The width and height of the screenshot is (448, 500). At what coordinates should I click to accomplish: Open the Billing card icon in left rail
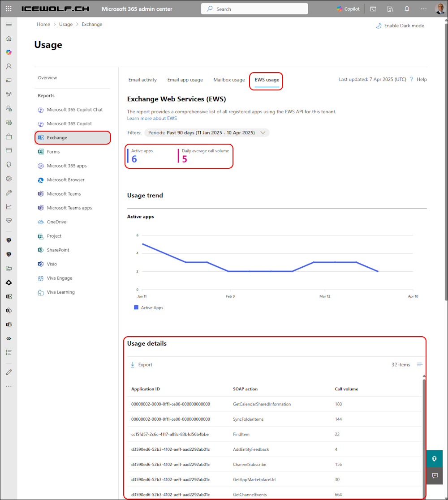click(9, 150)
